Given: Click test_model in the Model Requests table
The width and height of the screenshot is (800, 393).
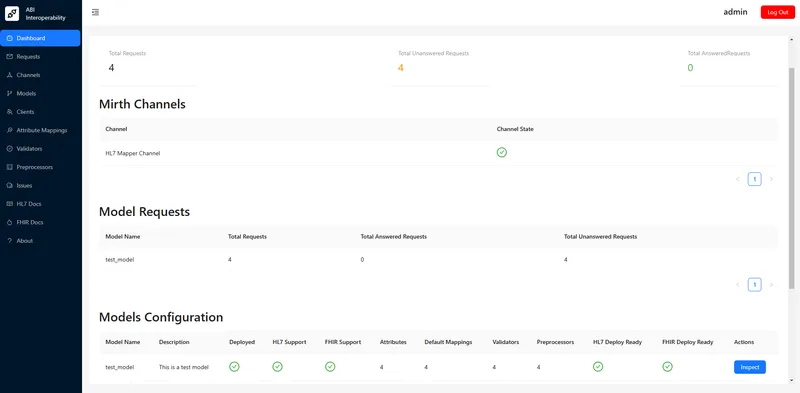Looking at the screenshot, I should (x=120, y=260).
